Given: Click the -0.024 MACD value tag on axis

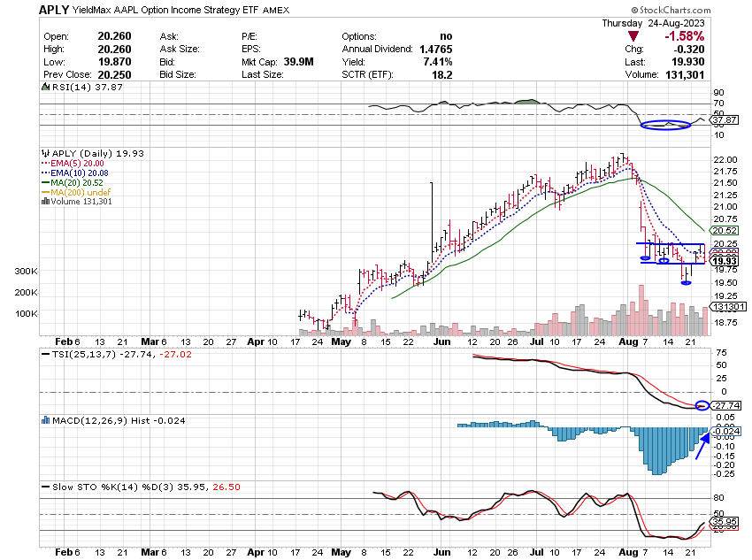Looking at the screenshot, I should (x=725, y=432).
